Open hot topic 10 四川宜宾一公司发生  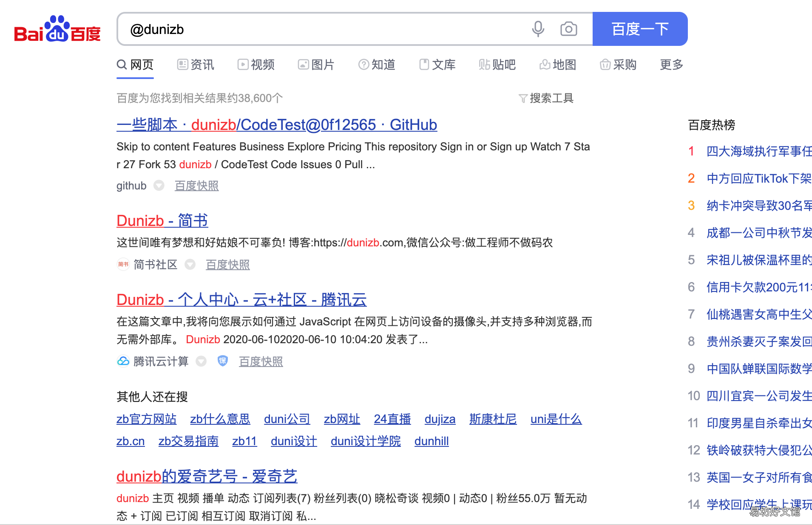coord(759,396)
